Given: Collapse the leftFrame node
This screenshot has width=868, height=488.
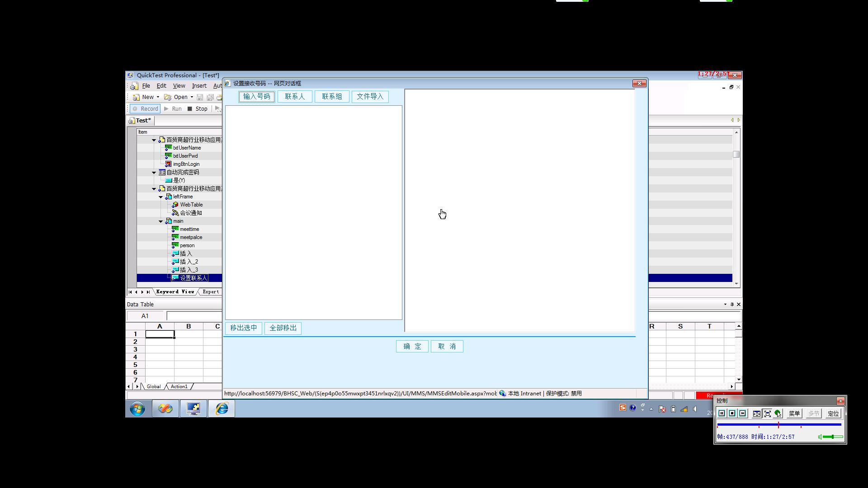Looking at the screenshot, I should coord(160,197).
